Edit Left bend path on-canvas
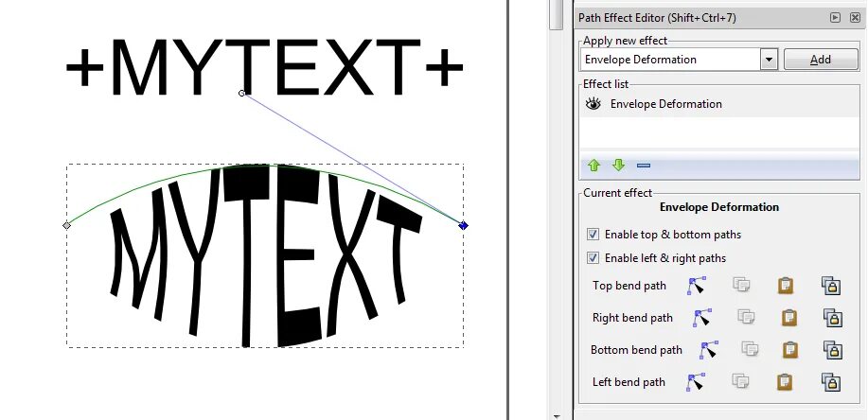Screen dimensions: 868x420 tap(696, 382)
